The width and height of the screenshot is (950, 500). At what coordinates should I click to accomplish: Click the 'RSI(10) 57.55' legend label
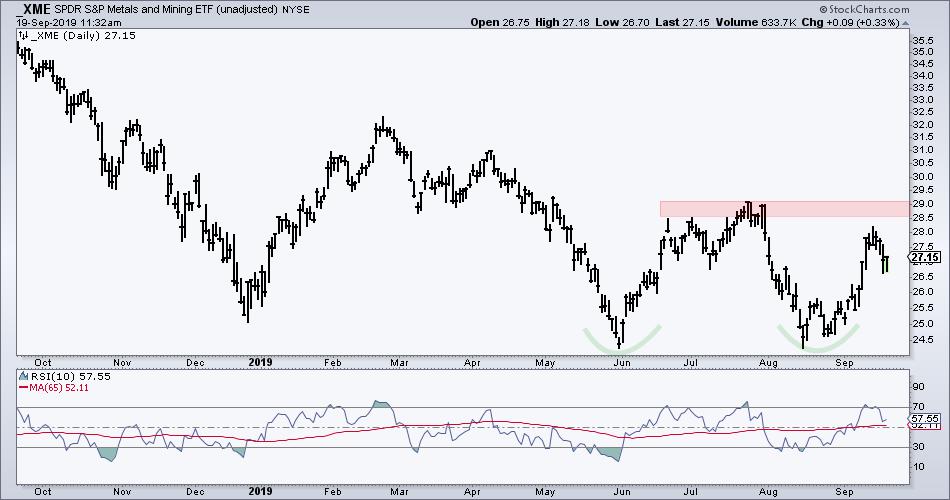pyautogui.click(x=70, y=376)
